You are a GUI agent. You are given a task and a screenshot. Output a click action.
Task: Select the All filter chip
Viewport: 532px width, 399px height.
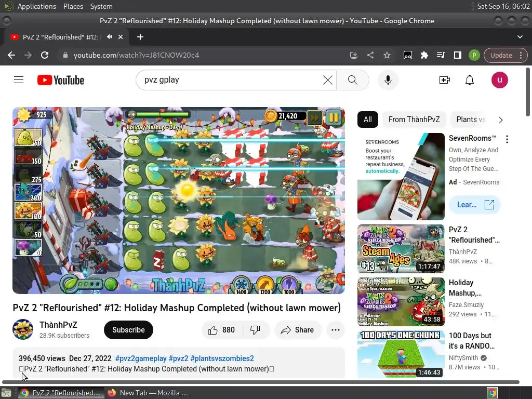tap(367, 119)
